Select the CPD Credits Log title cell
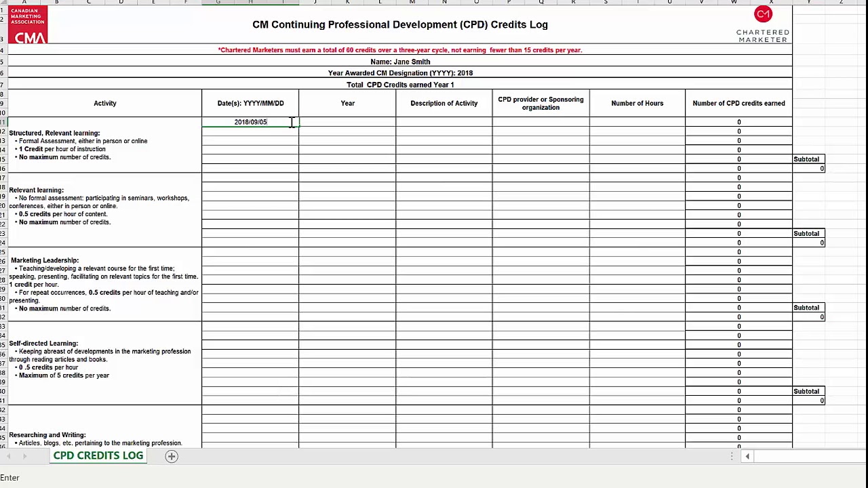 tap(400, 24)
